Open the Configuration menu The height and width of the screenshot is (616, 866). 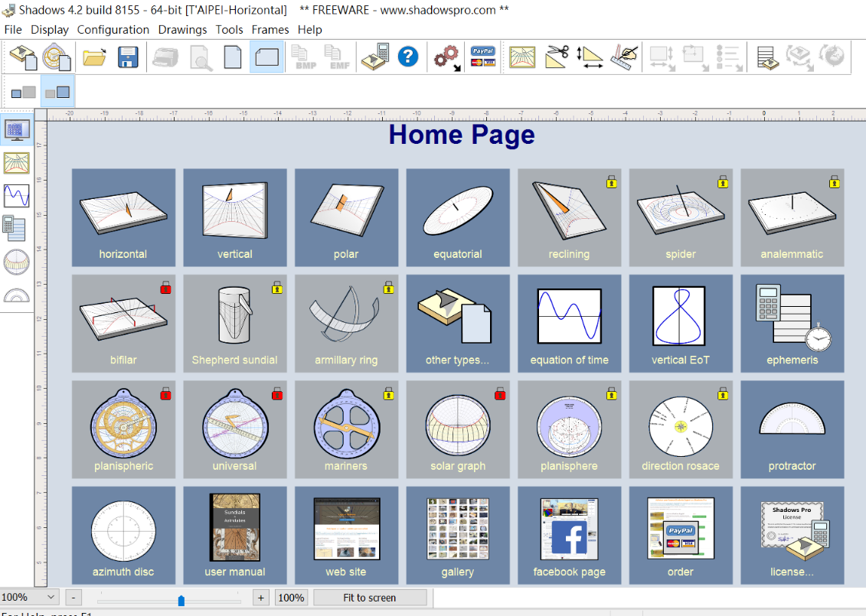tap(113, 30)
